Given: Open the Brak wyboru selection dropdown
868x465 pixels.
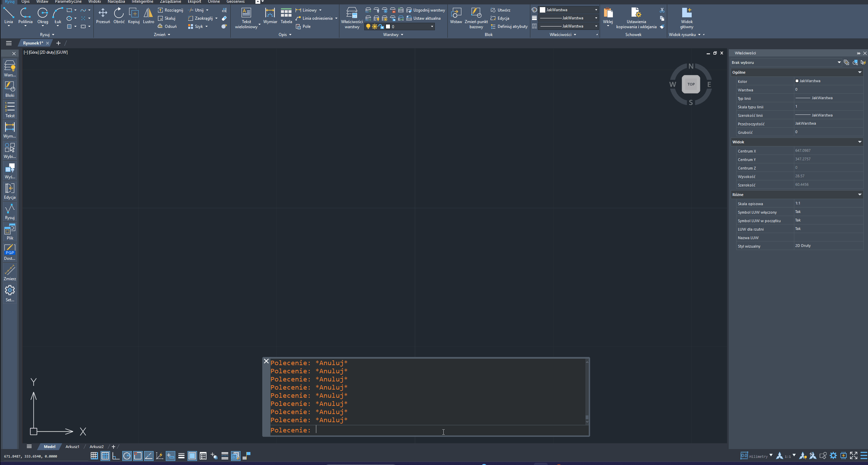Looking at the screenshot, I should coord(786,62).
